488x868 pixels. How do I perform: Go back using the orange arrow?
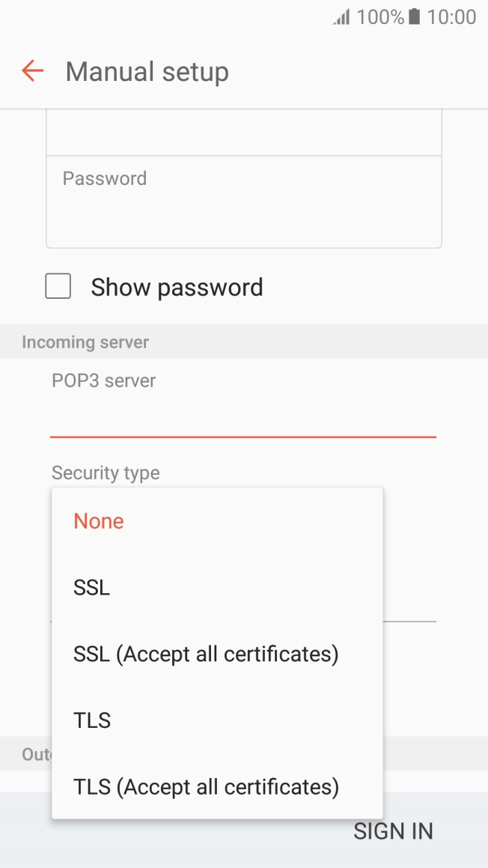[x=32, y=71]
